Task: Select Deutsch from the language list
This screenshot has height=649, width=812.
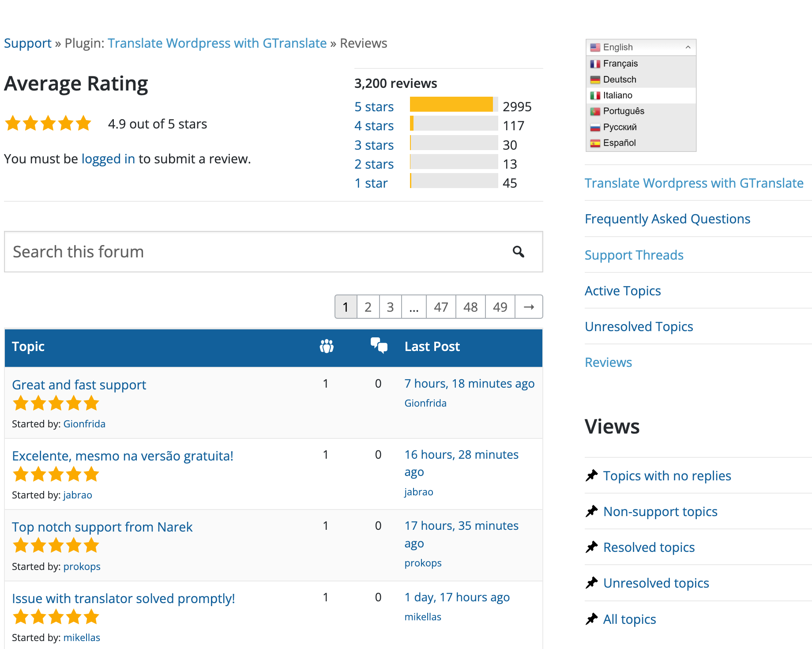Action: 641,79
